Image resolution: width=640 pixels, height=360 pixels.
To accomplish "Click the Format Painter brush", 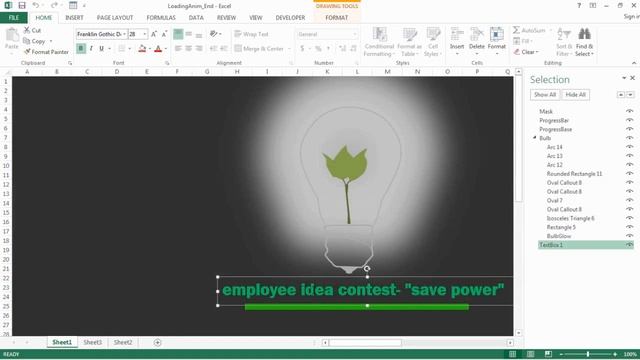I will [x=27, y=52].
